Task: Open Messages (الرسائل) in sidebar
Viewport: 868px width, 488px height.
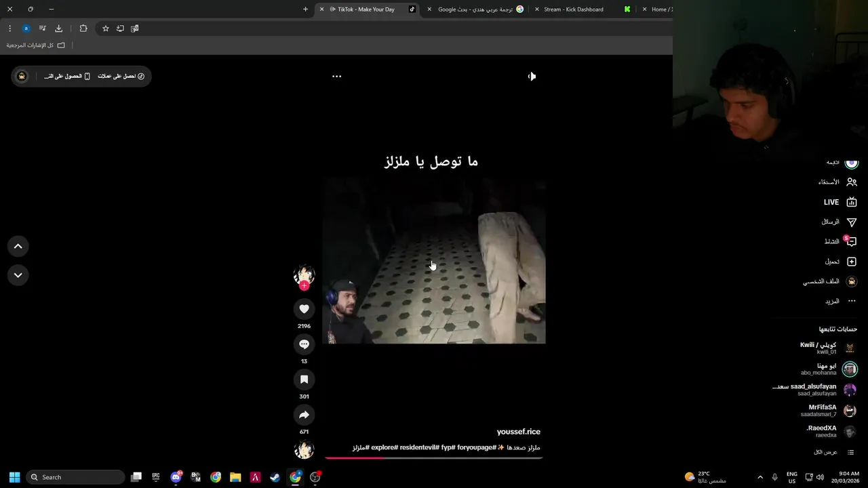Action: coord(839,222)
